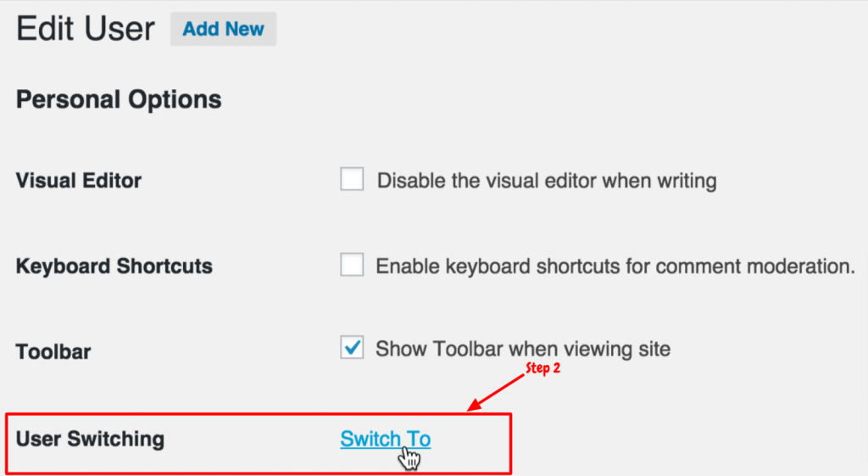Click the red arrow annotation

tap(495, 393)
